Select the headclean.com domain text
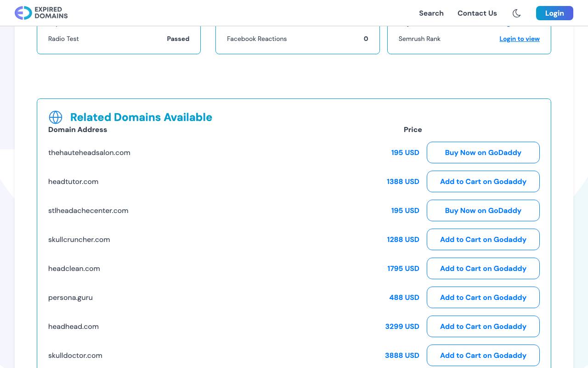 (x=74, y=268)
